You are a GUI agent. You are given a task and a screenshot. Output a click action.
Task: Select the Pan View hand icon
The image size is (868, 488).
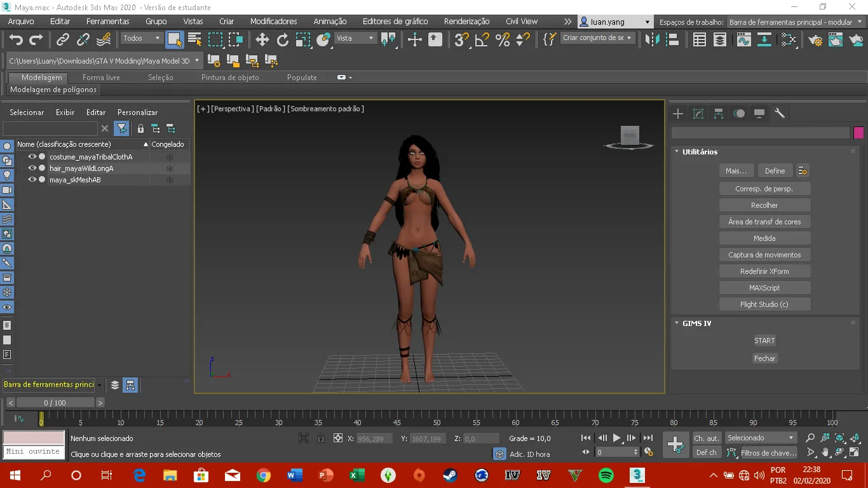(x=825, y=452)
